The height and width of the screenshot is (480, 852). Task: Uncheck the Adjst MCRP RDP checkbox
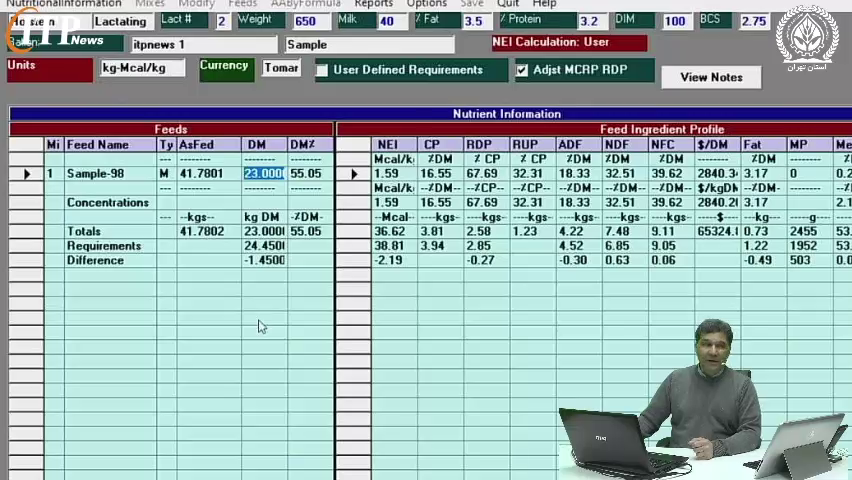tap(522, 70)
